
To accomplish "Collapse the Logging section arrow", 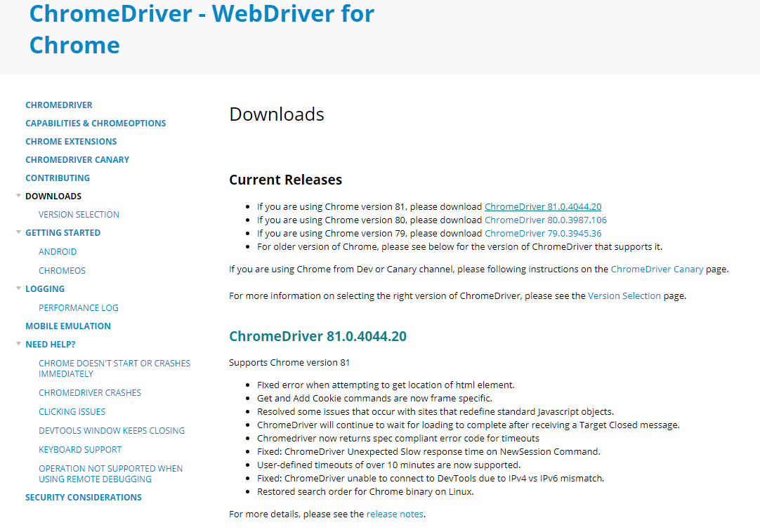I will click(18, 288).
